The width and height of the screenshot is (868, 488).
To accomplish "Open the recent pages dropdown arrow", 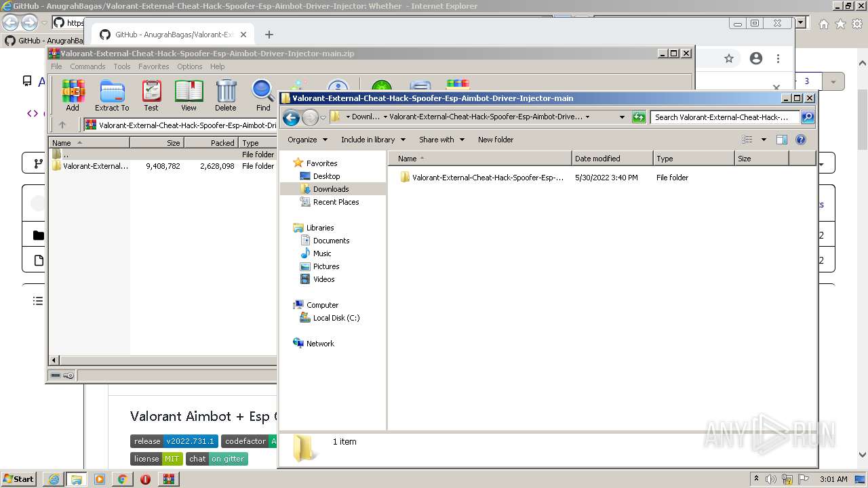I will tap(323, 117).
